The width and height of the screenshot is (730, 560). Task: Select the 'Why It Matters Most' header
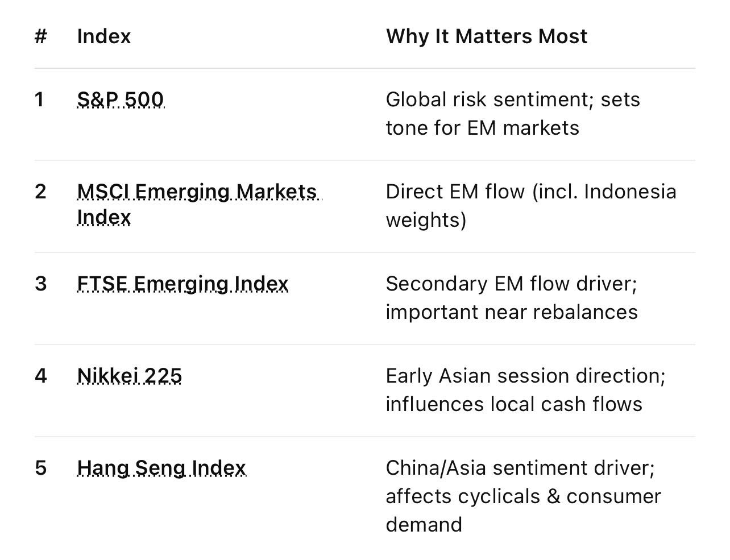(x=486, y=36)
